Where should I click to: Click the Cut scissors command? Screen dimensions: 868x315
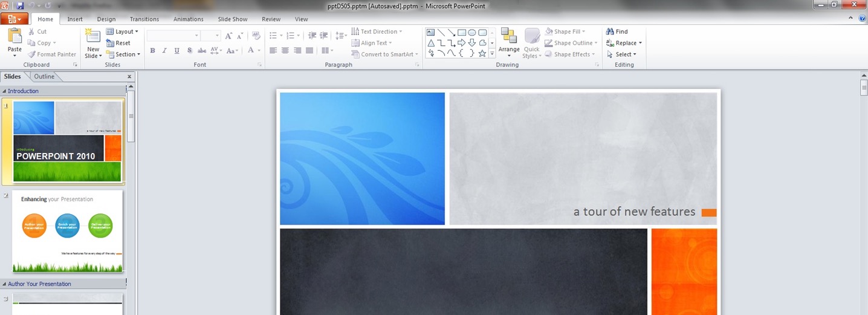coord(37,31)
